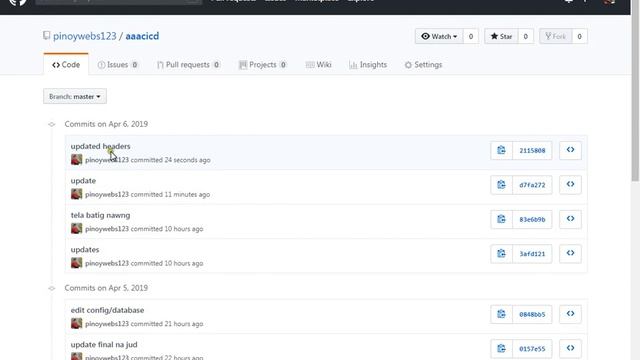
Task: Open the 'update final na jud' commit
Action: [x=104, y=344]
